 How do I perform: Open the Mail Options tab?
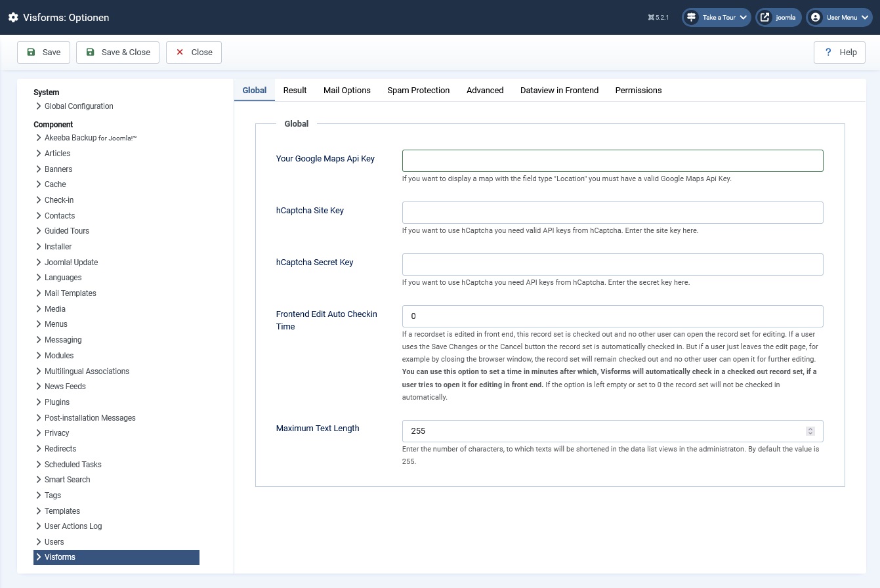[346, 91]
